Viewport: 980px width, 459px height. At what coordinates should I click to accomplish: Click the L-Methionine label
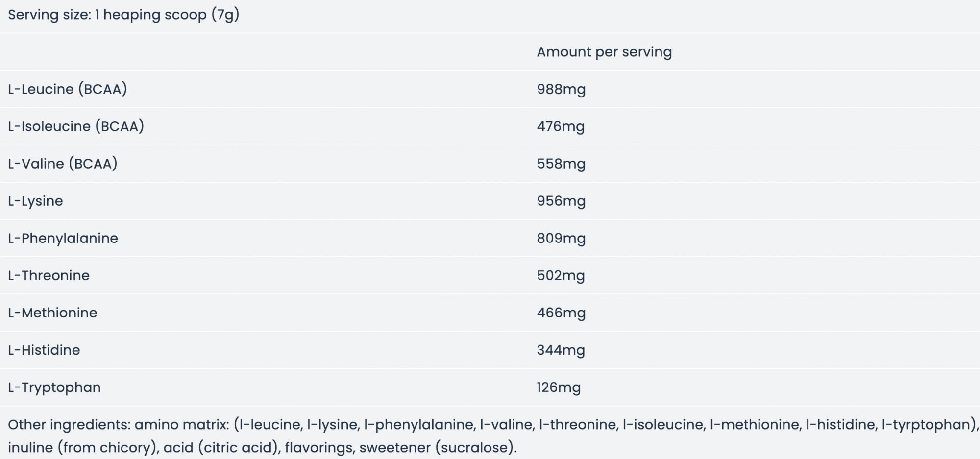tap(52, 313)
